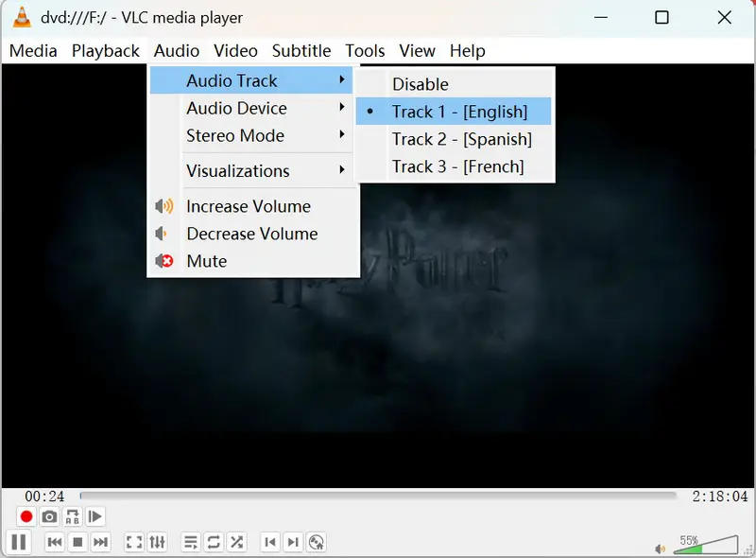Skip to next media item
Viewport: 756px width, 558px height.
coord(100,542)
